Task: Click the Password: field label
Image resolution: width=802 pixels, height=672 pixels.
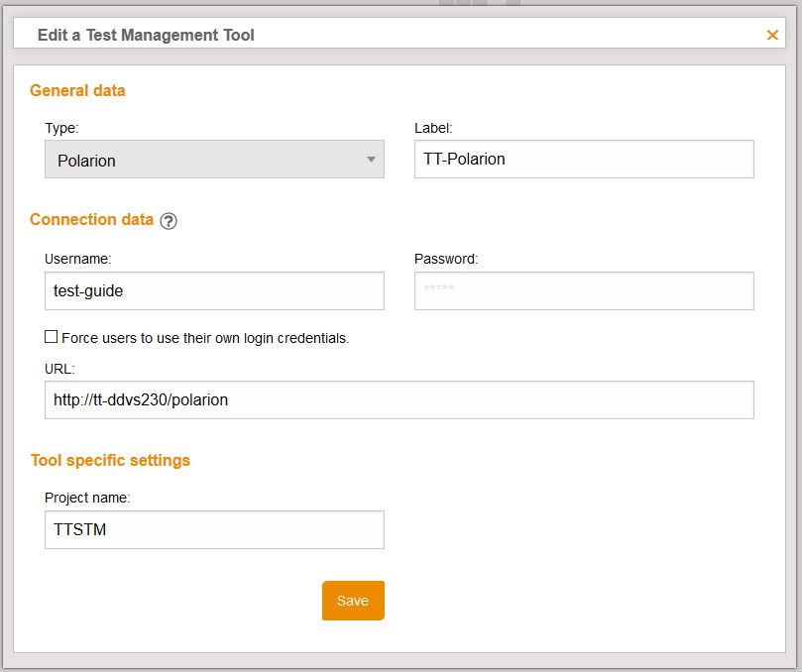Action: (446, 259)
